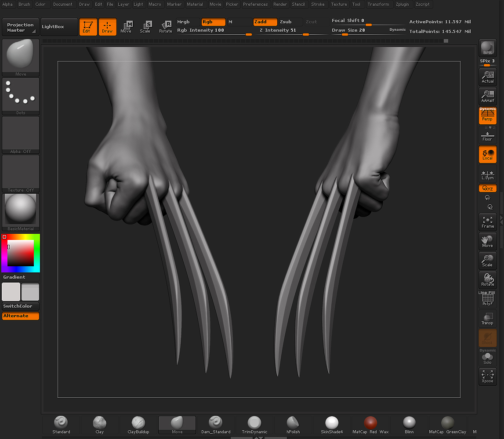Select Z axis rotation mode

click(x=490, y=207)
